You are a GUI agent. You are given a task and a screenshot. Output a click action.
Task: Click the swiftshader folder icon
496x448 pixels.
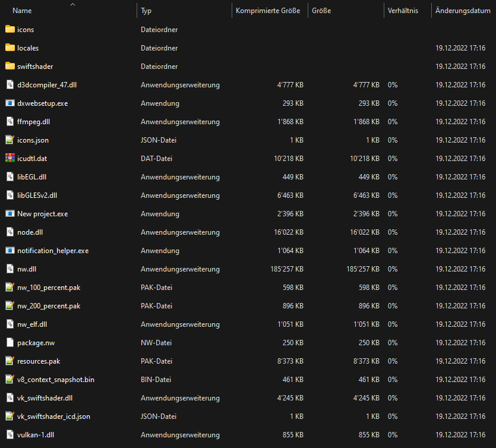tap(10, 66)
